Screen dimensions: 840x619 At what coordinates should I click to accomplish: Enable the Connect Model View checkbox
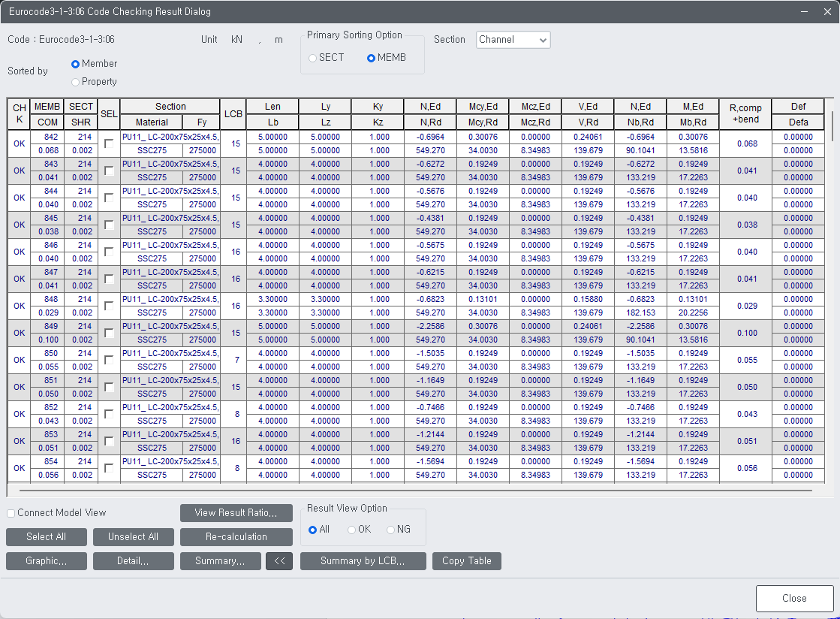[11, 512]
